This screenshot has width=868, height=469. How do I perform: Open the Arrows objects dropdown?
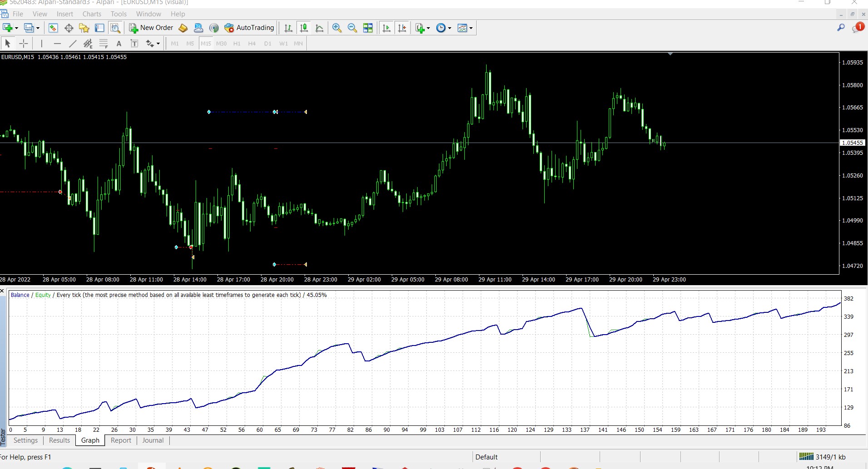158,44
